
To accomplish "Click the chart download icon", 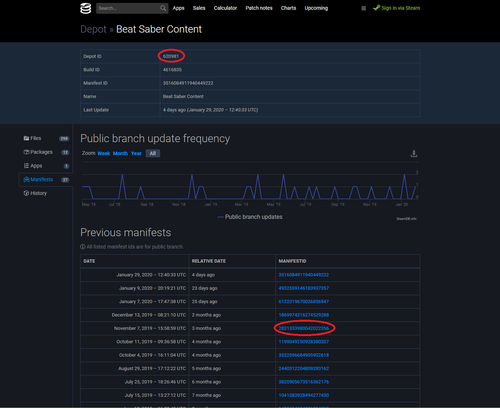I will pos(414,154).
